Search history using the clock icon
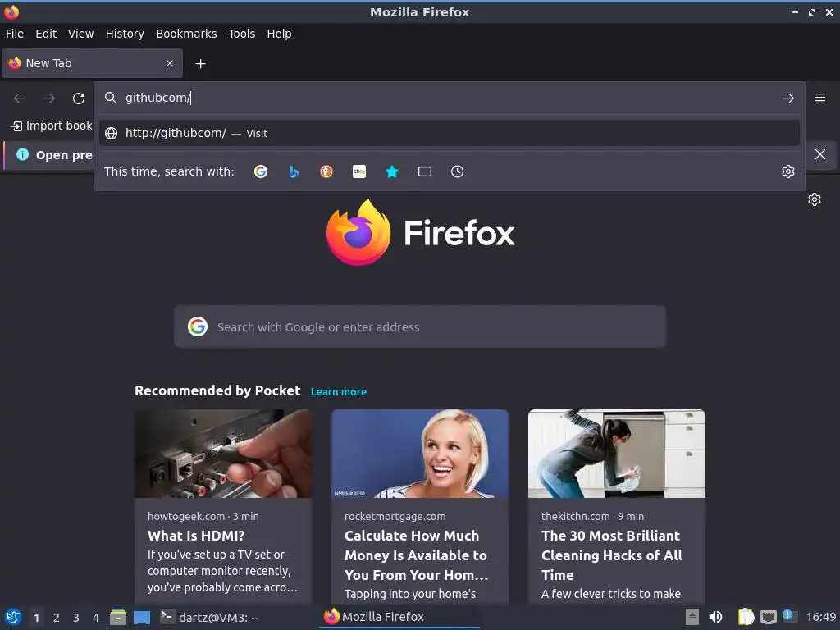 458,171
